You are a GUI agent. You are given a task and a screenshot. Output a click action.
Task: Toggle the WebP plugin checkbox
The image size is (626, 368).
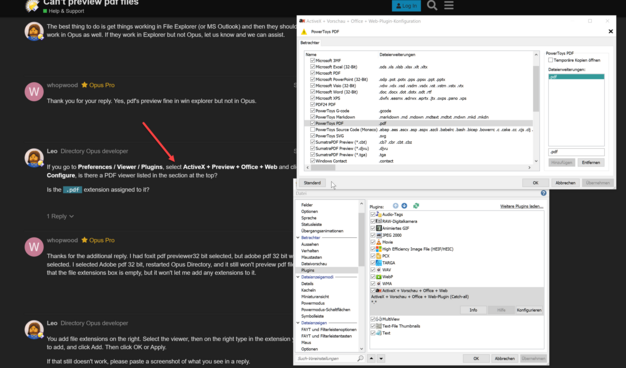[373, 277]
